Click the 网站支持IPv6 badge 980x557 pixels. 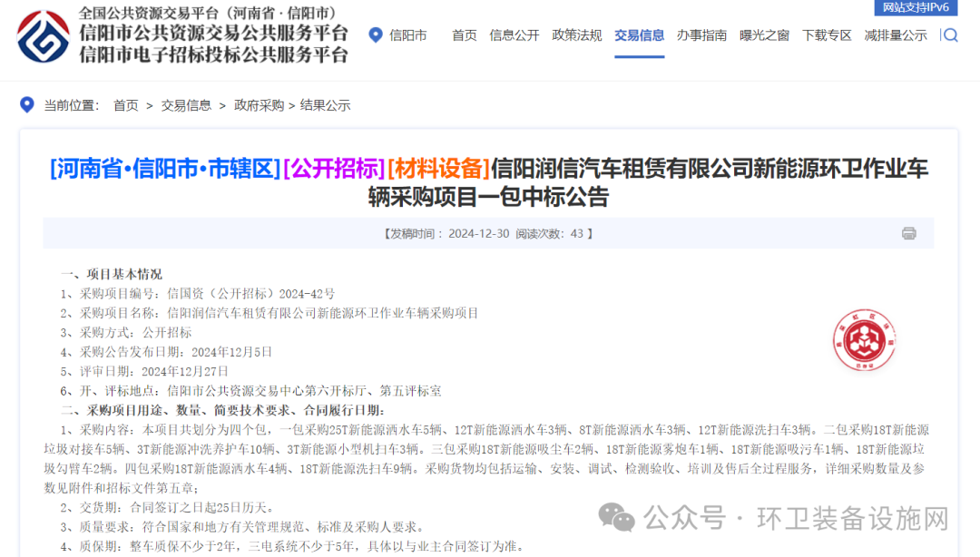point(916,7)
